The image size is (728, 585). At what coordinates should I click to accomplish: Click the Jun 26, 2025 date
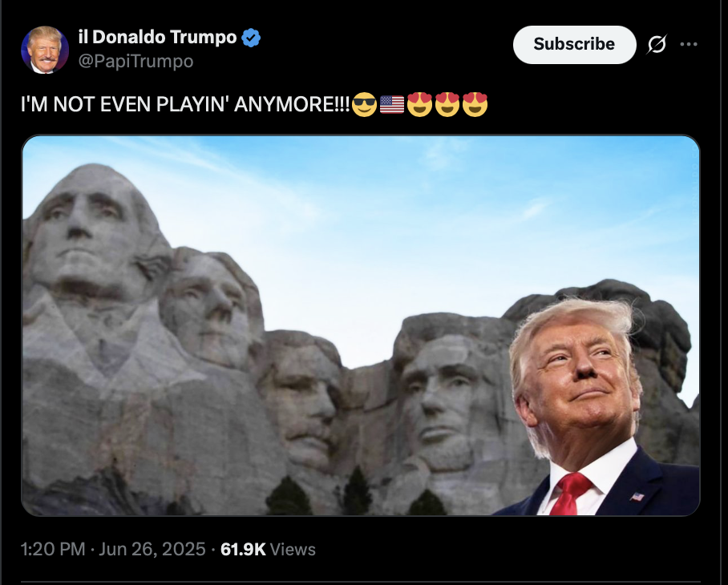point(152,549)
